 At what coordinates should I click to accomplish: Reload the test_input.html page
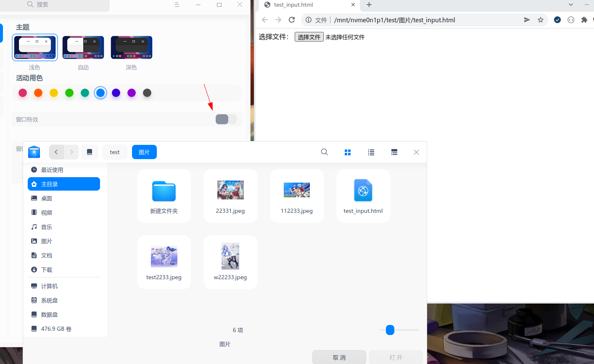pos(292,20)
